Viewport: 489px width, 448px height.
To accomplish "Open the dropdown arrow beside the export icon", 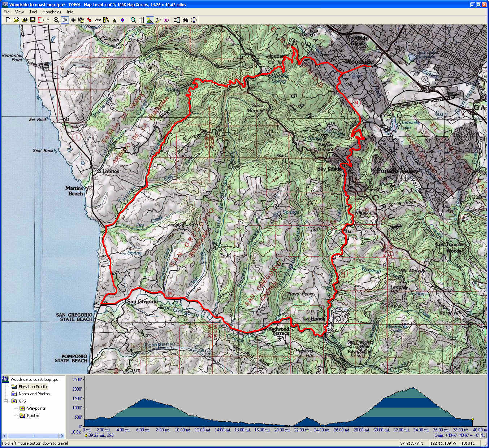I will (x=48, y=20).
